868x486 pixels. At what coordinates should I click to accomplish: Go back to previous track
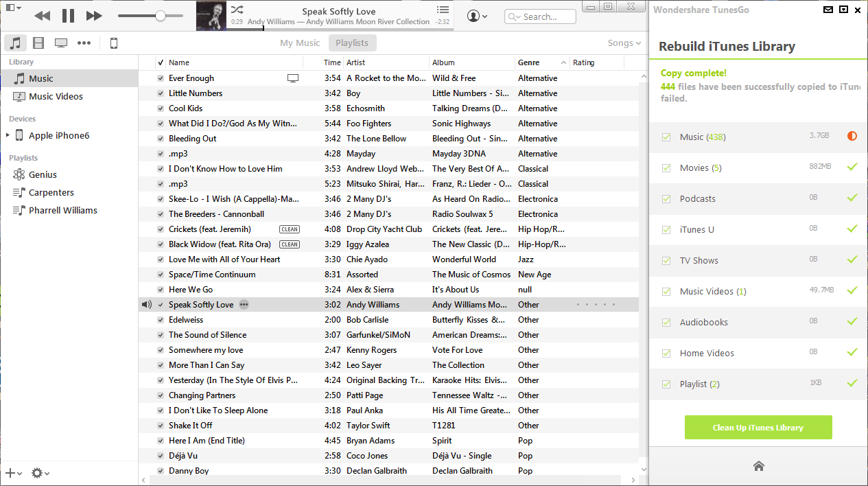42,16
